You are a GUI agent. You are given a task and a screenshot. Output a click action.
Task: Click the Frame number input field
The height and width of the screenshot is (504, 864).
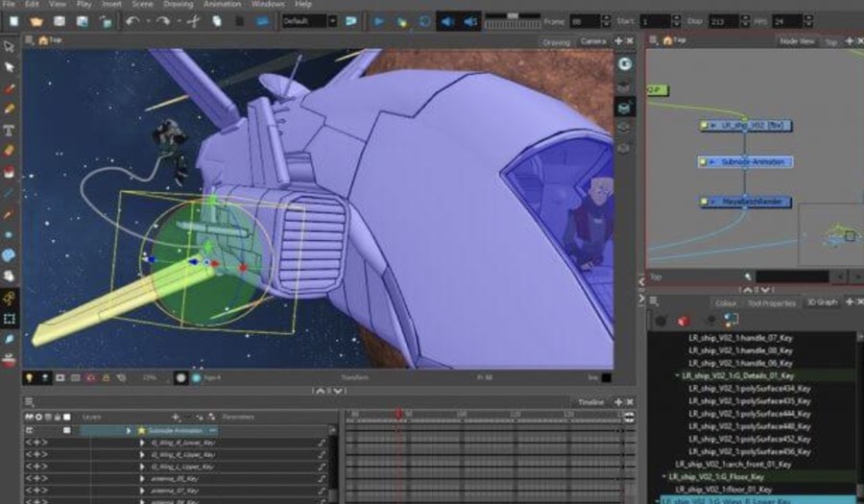tap(583, 20)
